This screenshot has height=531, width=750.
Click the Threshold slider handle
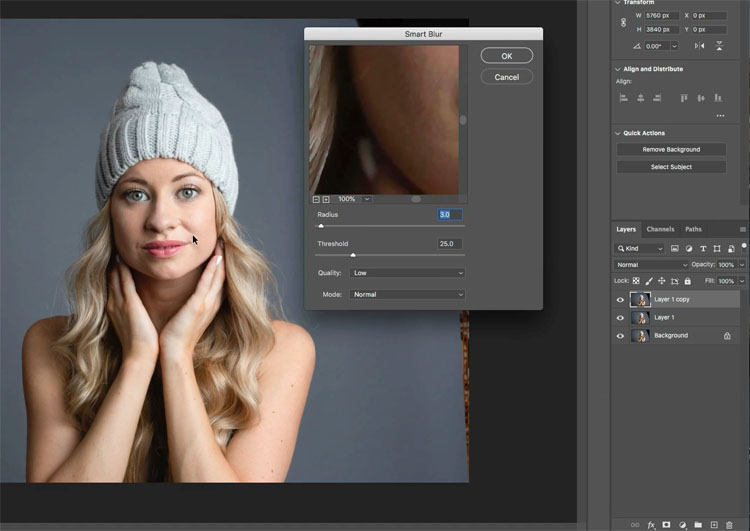coord(353,255)
